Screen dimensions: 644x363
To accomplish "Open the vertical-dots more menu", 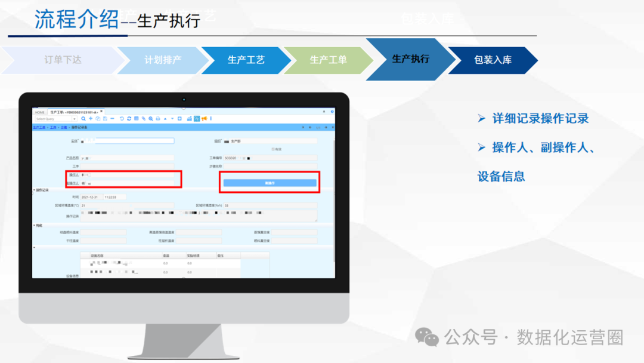I will 211,119.
